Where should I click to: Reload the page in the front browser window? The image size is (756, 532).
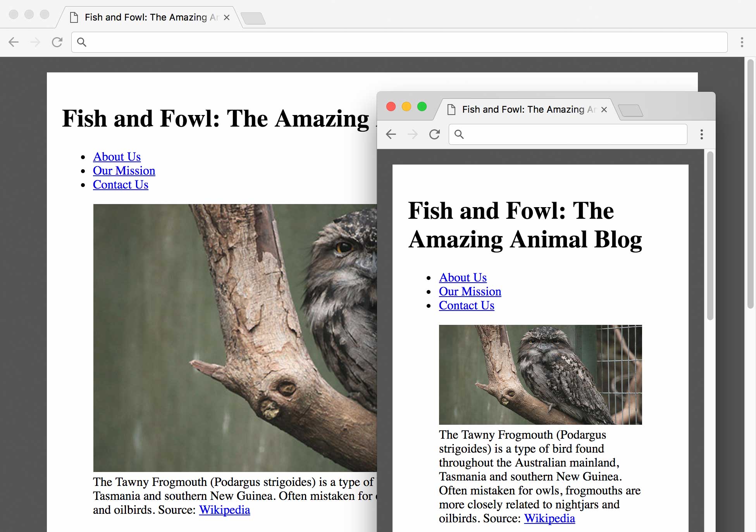[434, 134]
